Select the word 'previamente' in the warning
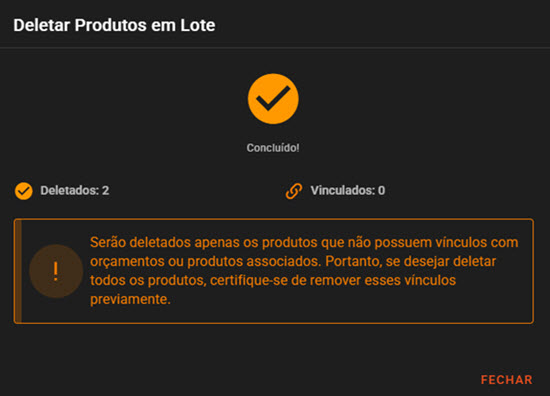Viewport: 550px width, 396px height. 128,299
